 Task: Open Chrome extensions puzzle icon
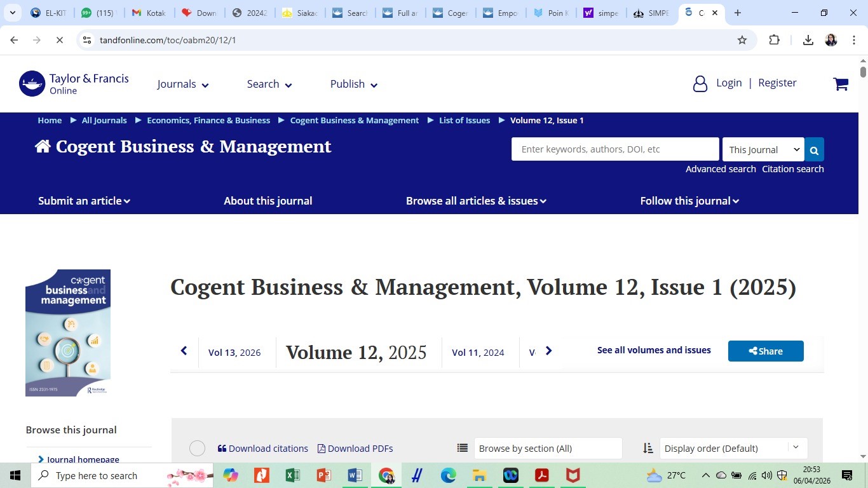774,40
